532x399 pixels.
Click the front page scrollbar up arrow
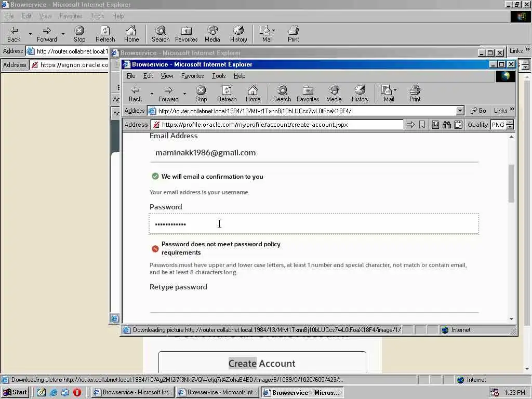point(511,137)
